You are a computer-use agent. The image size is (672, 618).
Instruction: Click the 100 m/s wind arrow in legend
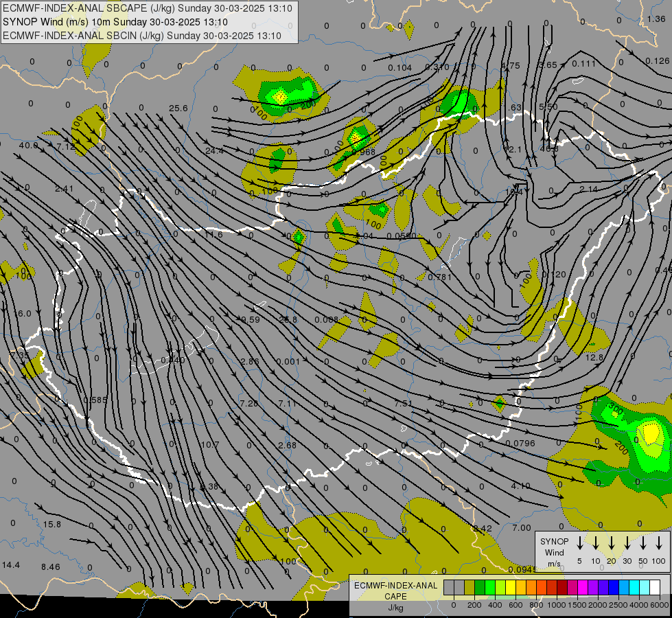coord(659,543)
